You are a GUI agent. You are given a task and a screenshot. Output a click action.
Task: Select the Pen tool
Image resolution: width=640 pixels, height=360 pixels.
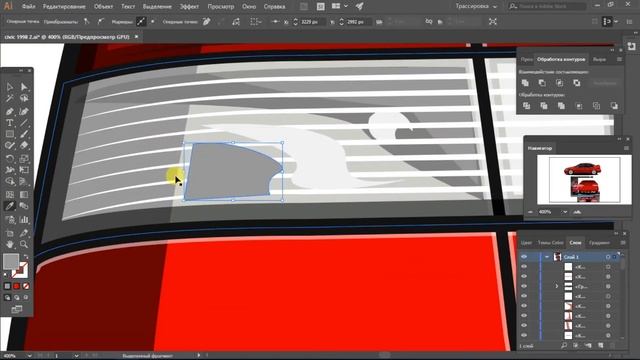pyautogui.click(x=10, y=111)
